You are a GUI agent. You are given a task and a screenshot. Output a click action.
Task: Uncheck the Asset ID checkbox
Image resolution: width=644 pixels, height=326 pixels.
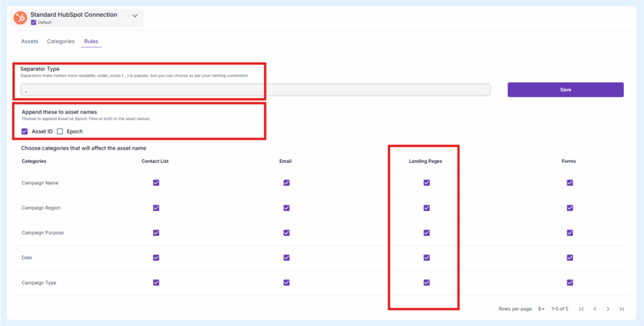click(25, 132)
